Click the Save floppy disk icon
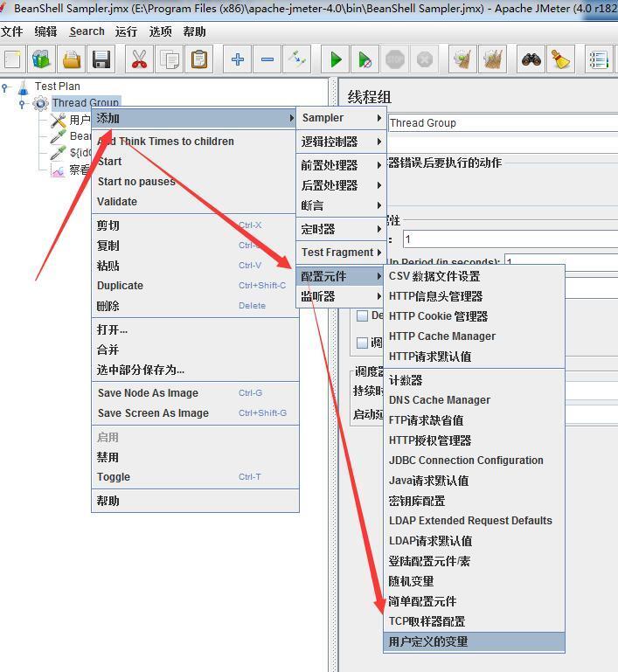618x672 pixels. (101, 59)
